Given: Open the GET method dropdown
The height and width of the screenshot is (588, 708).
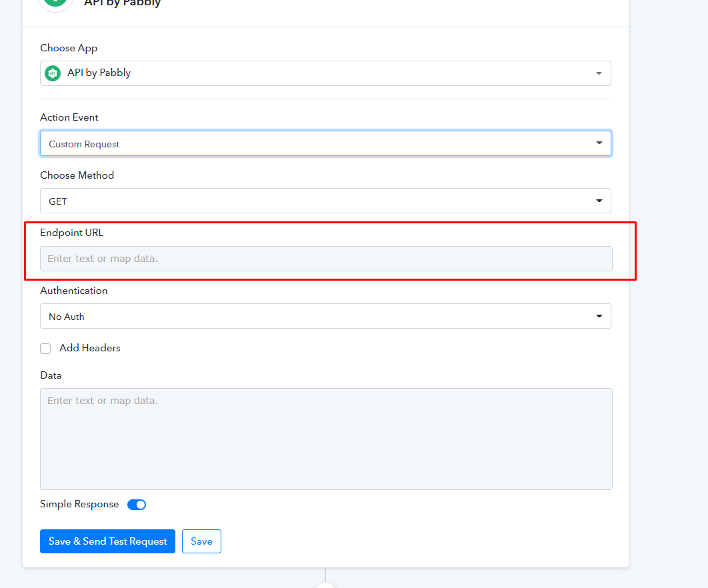Looking at the screenshot, I should tap(325, 201).
